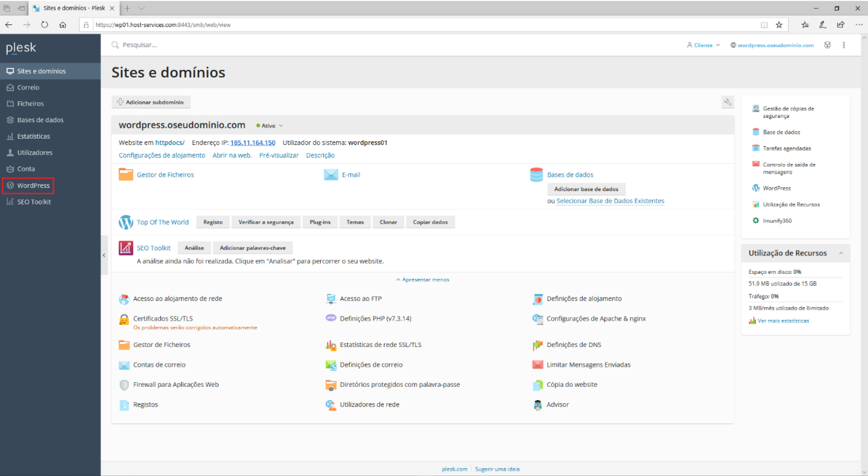
Task: Collapse options with Apresentar menos
Action: pyautogui.click(x=423, y=280)
